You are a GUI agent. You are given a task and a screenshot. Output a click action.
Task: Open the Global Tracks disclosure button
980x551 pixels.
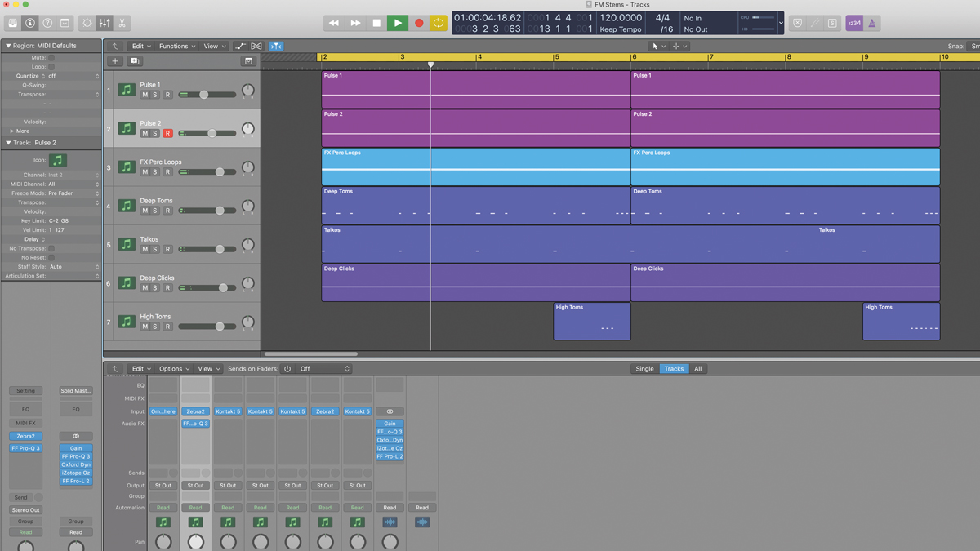248,61
